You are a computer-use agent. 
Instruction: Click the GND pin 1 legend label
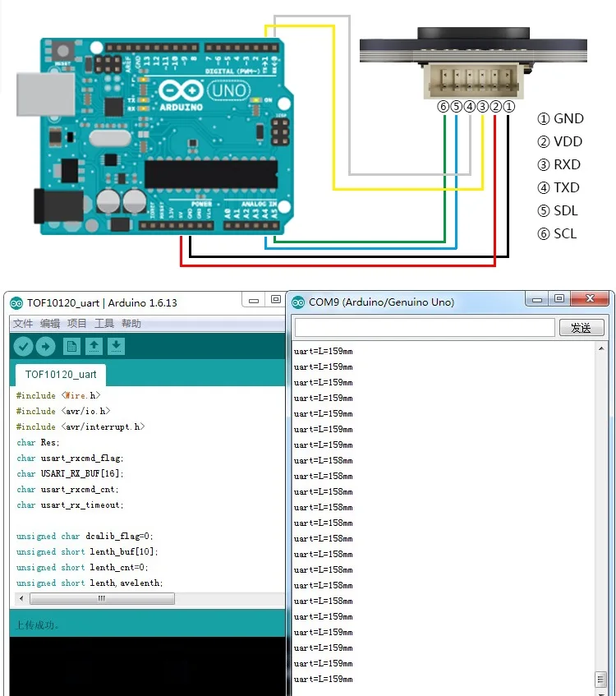point(560,119)
